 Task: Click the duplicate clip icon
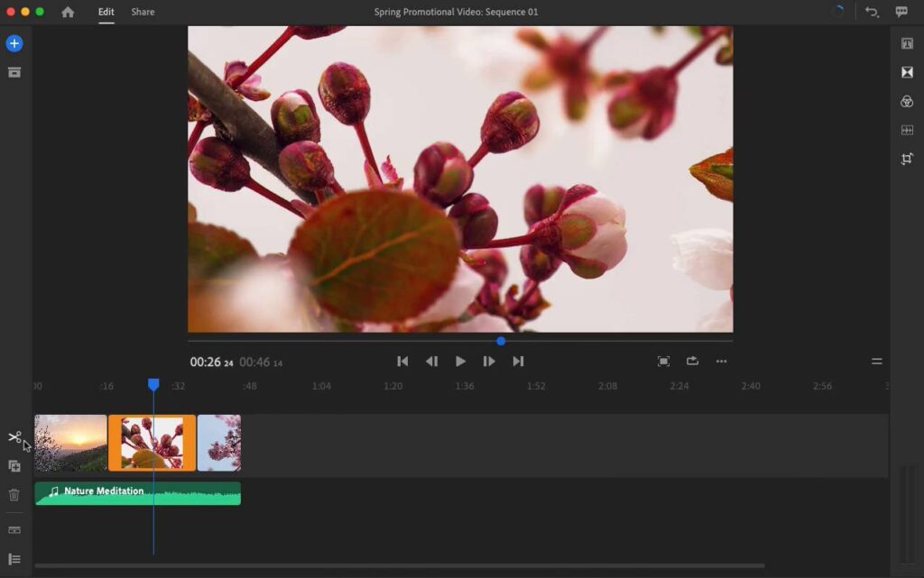point(14,466)
